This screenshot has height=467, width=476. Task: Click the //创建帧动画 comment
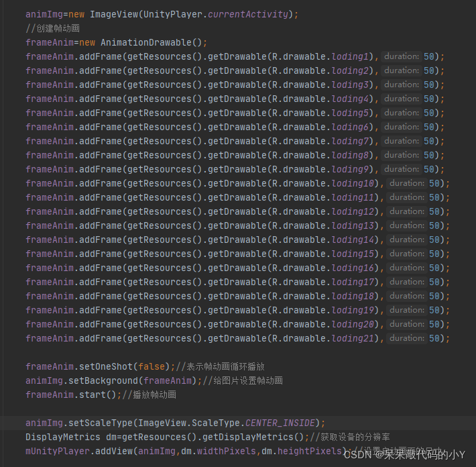53,29
